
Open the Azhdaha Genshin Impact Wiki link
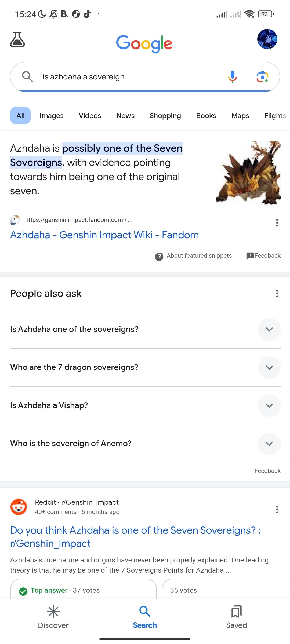click(104, 235)
